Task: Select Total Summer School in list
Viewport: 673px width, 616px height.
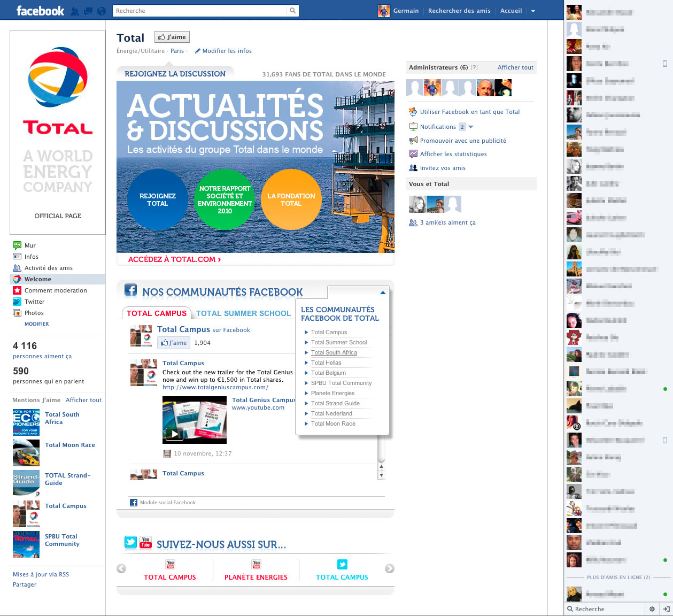Action: [x=339, y=342]
